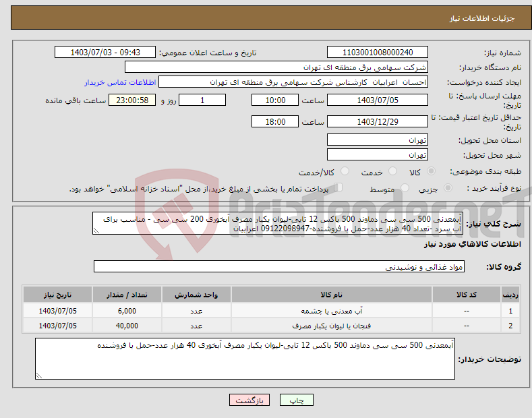Viewport: 532px width, 418px height.
Task: Click the چاپ (print) button
Action: 296,400
